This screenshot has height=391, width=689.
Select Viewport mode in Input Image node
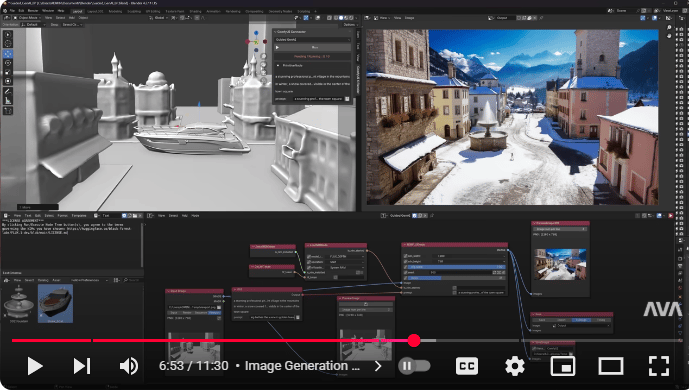click(x=214, y=312)
